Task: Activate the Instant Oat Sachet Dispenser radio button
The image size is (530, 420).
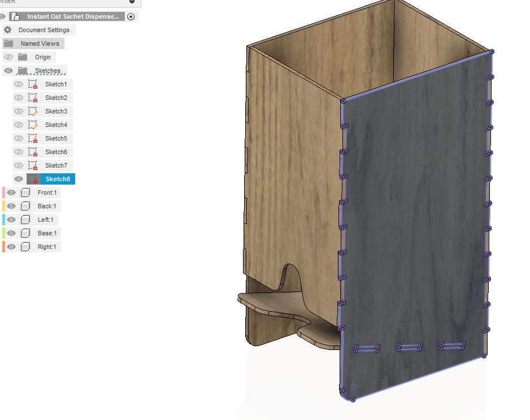Action: 131,16
